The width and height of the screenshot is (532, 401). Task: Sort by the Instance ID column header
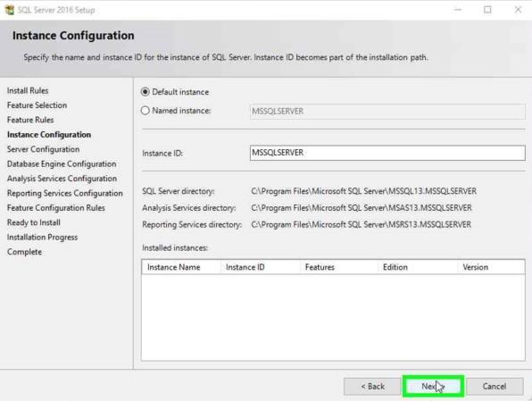[x=261, y=267]
